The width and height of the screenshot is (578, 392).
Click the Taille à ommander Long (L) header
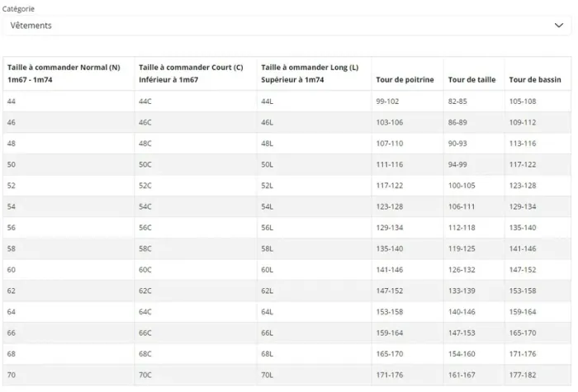(310, 73)
